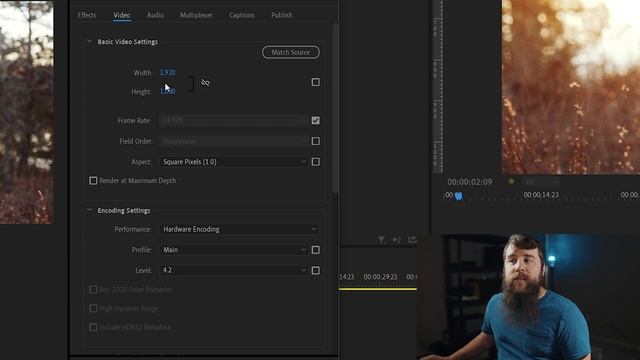This screenshot has height=360, width=640.
Task: Click the yellow work area bar
Action: [x=378, y=289]
